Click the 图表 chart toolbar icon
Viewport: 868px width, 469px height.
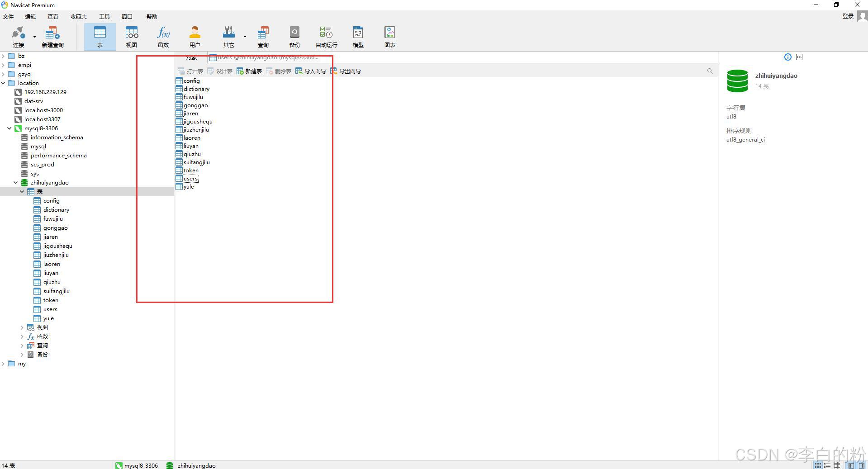coord(389,37)
